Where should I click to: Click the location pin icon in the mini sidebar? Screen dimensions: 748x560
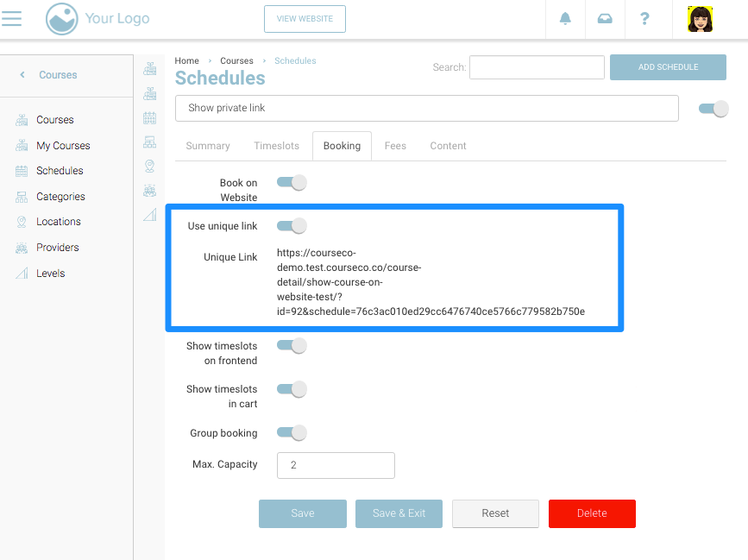pos(149,166)
